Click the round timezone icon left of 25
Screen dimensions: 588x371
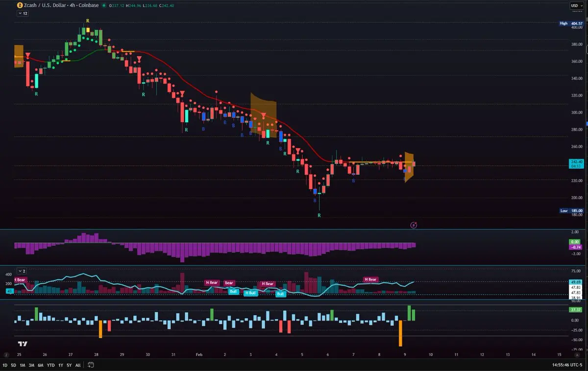click(x=6, y=354)
